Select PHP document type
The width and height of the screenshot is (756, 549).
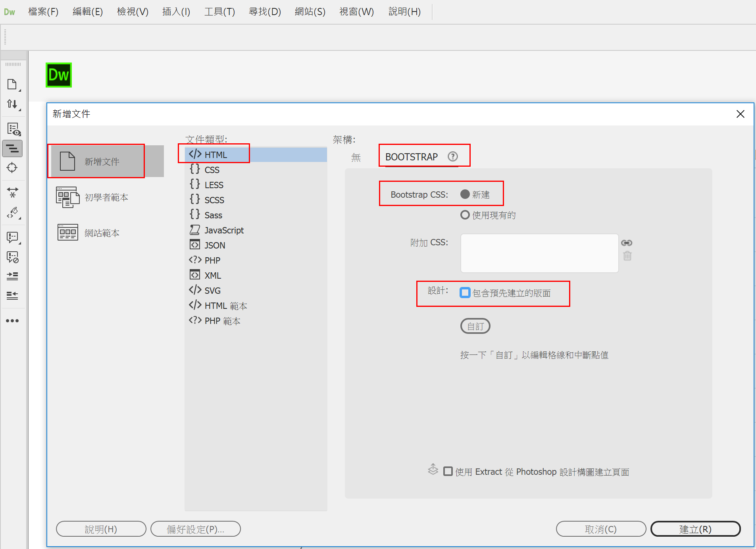click(x=256, y=260)
